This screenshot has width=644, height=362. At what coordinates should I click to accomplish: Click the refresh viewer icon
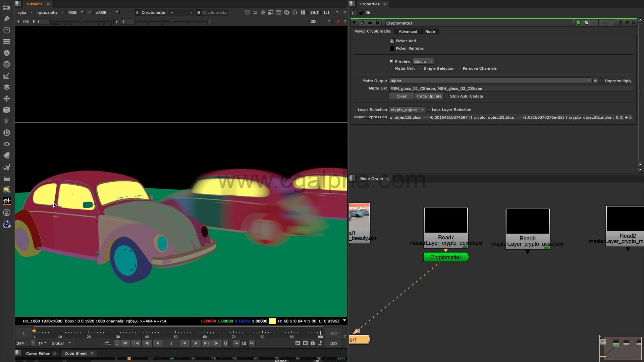pos(287,12)
